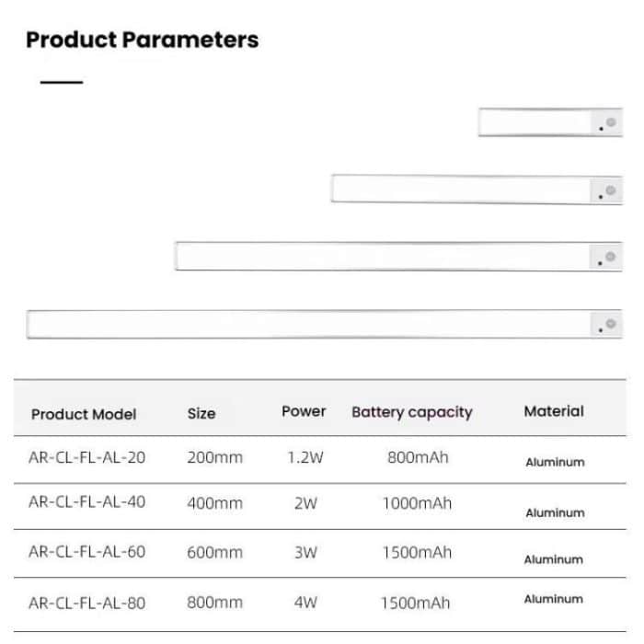This screenshot has height=644, width=644.
Task: Click the 600mm size value
Action: (215, 552)
